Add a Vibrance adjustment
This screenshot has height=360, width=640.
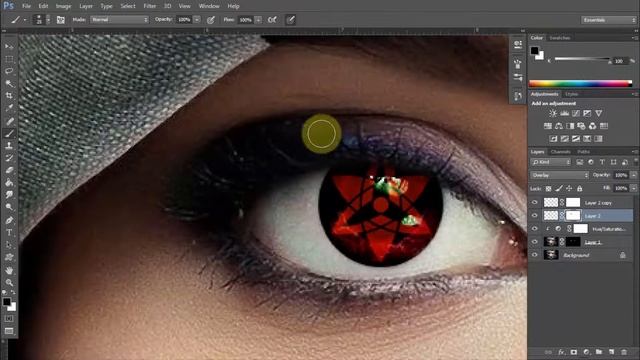598,113
